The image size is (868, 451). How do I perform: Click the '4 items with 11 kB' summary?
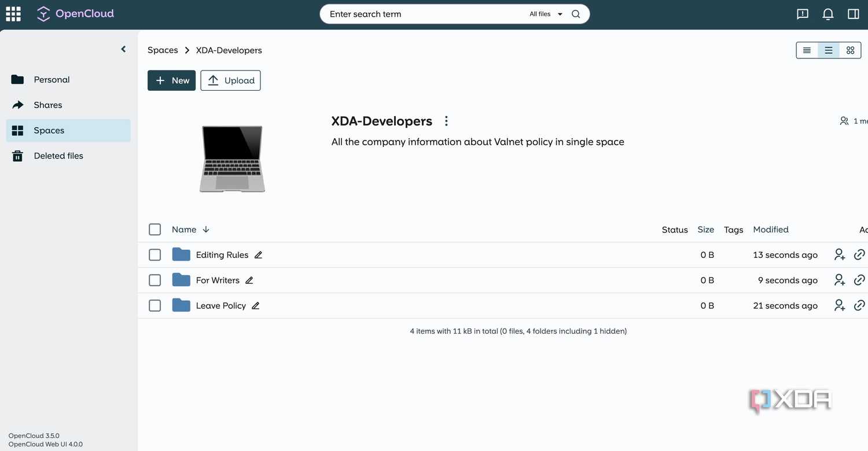(x=518, y=331)
